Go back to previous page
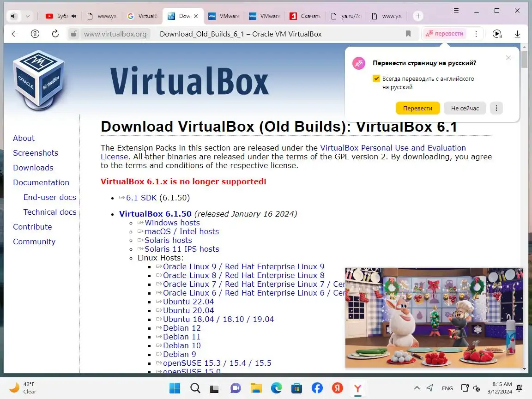 click(x=15, y=34)
